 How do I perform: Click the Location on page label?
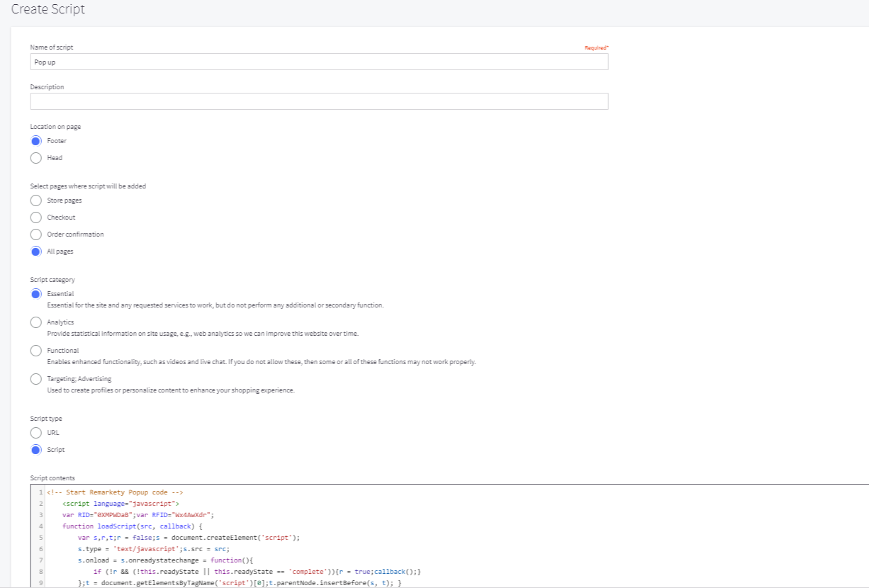[x=55, y=127]
